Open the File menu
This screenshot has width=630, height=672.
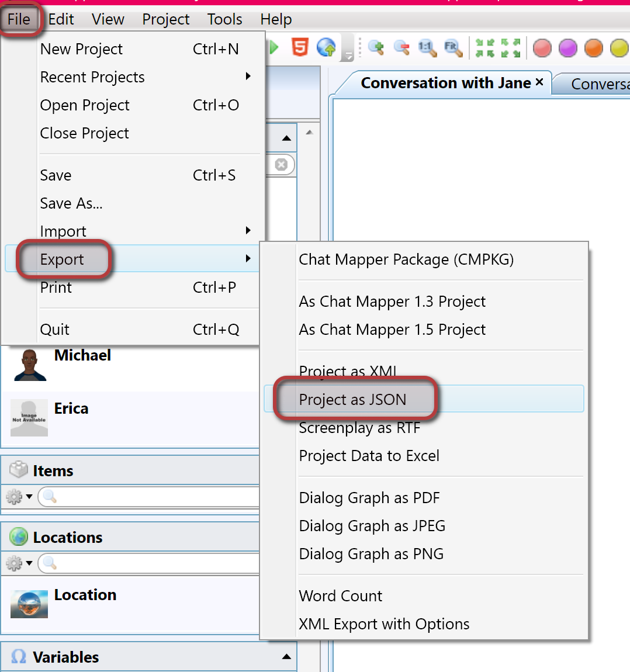19,19
